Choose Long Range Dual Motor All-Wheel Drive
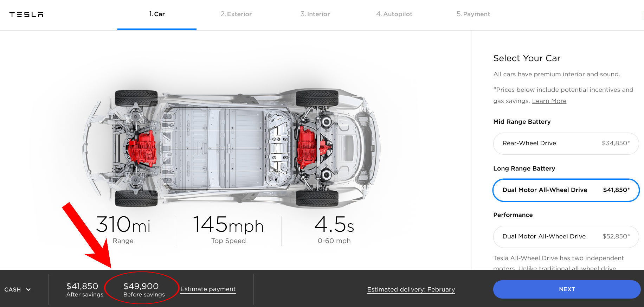 [566, 190]
